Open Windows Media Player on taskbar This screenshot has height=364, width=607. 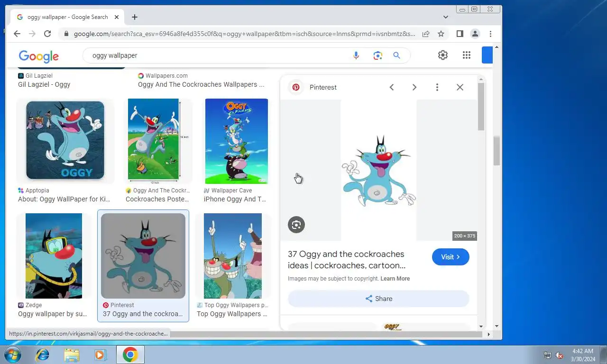click(x=101, y=355)
